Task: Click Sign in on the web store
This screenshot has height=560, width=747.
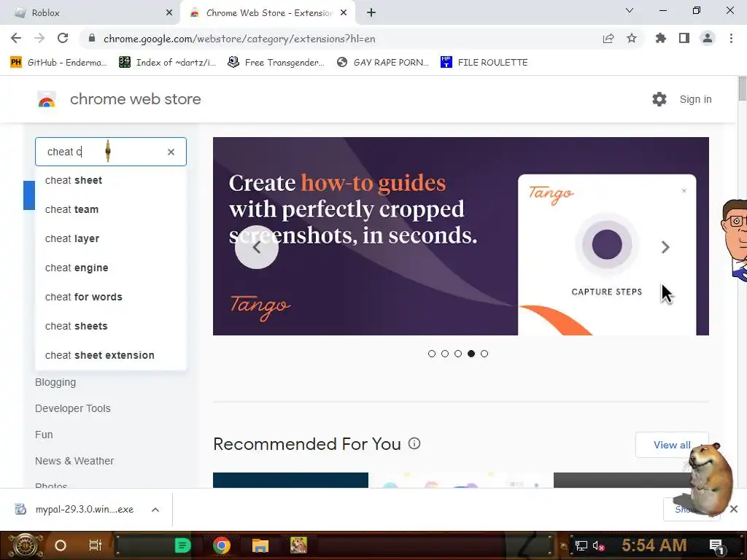Action: [695, 99]
